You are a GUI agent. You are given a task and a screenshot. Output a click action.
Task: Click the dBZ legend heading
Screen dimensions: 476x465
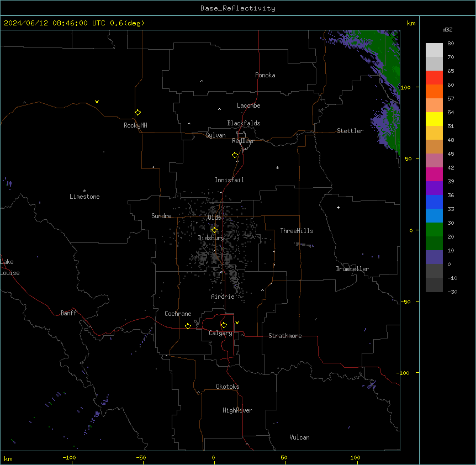(447, 30)
